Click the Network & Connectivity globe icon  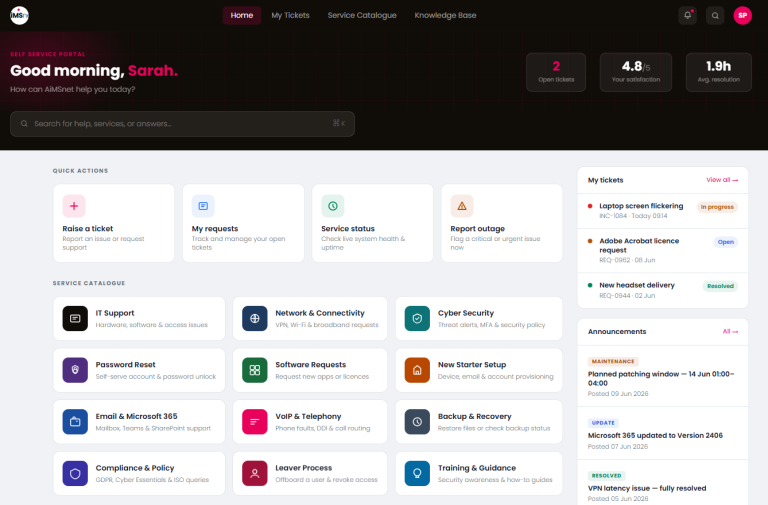coord(255,318)
